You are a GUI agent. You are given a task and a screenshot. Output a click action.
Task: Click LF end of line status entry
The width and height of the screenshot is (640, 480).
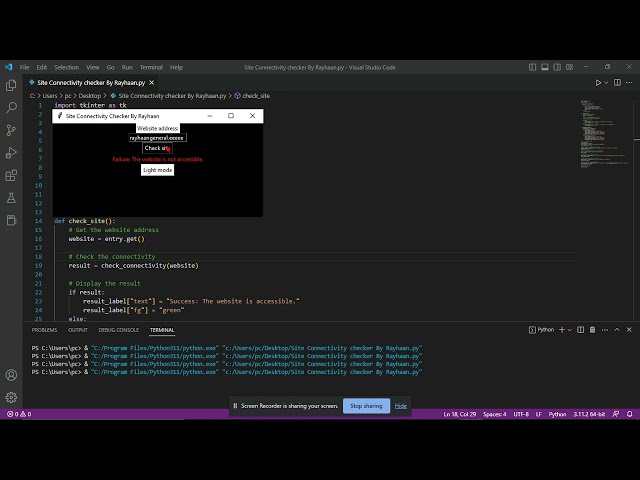538,414
